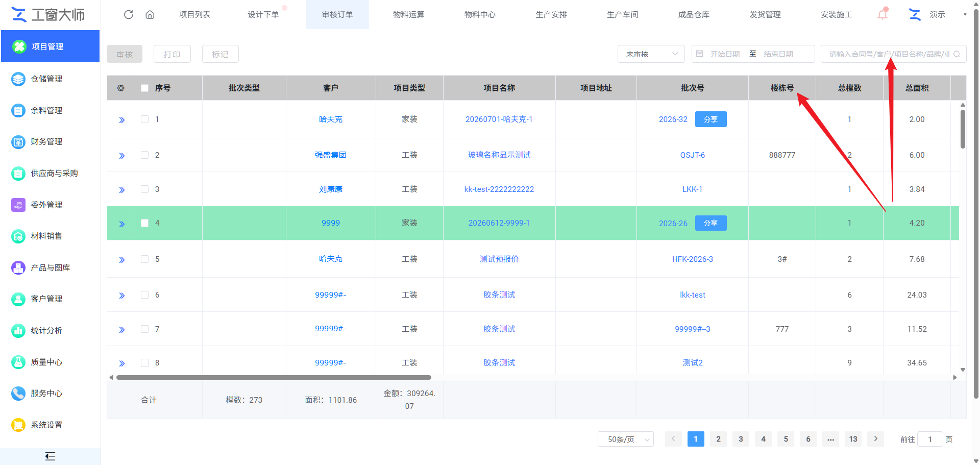Screen dimensions: 980x465
Task: Check the checkbox for row 3
Action: [x=145, y=189]
